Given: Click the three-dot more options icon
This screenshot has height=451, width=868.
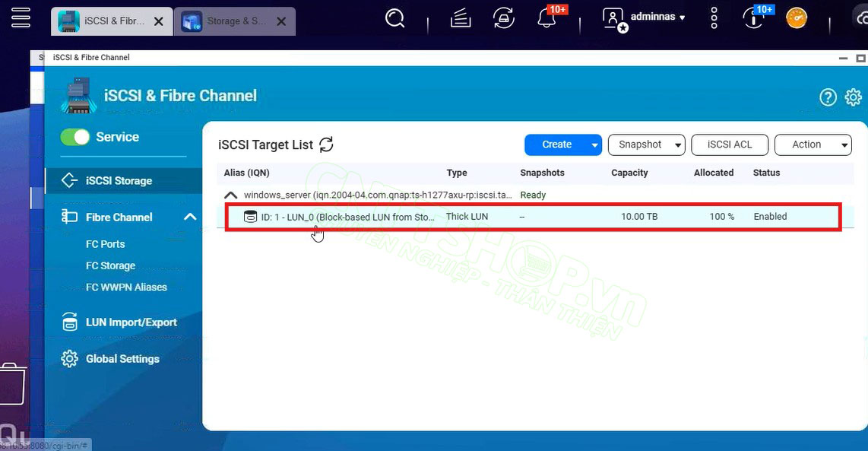Looking at the screenshot, I should tap(714, 18).
